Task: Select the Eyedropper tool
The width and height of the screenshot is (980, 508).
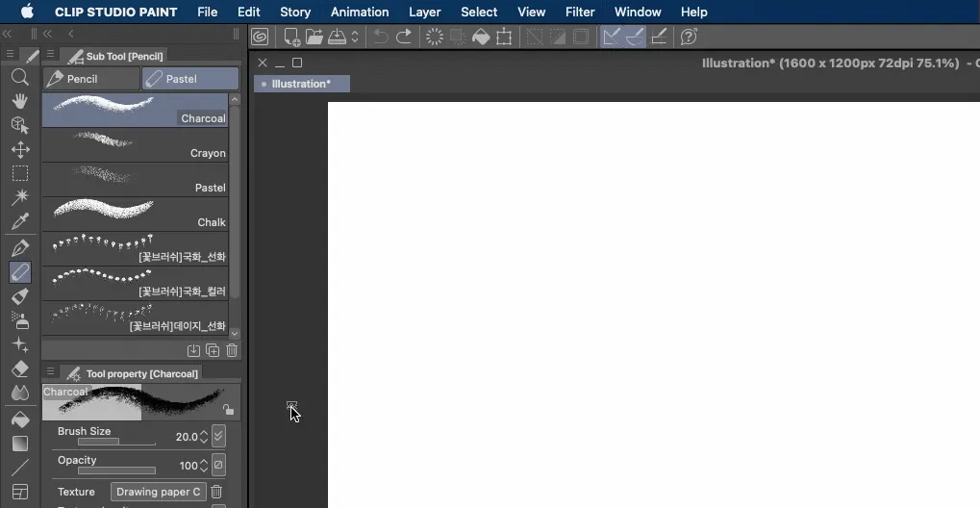Action: coord(20,221)
